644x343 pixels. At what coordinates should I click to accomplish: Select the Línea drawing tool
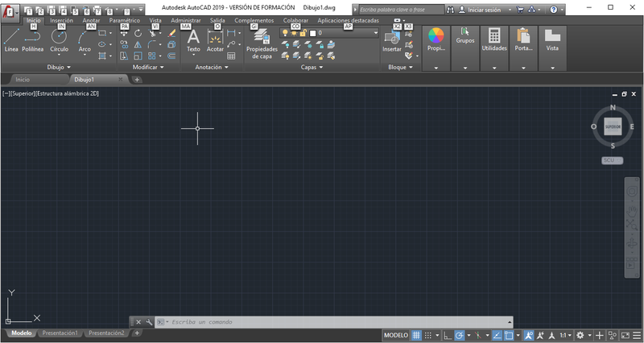click(x=11, y=40)
